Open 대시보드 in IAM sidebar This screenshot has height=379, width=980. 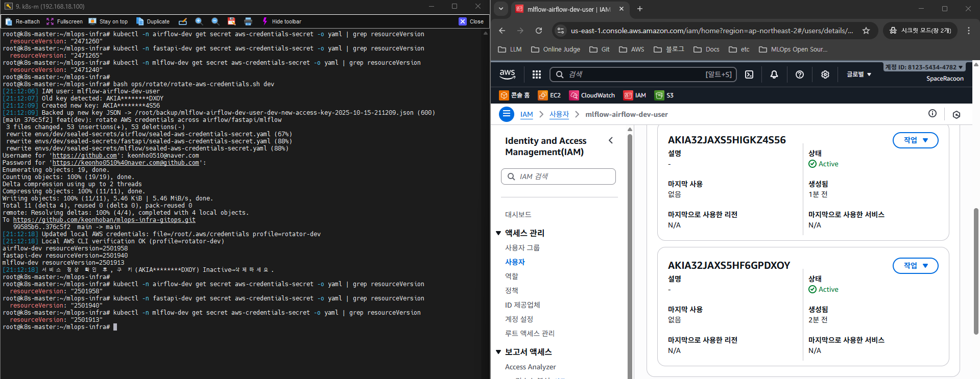[518, 215]
